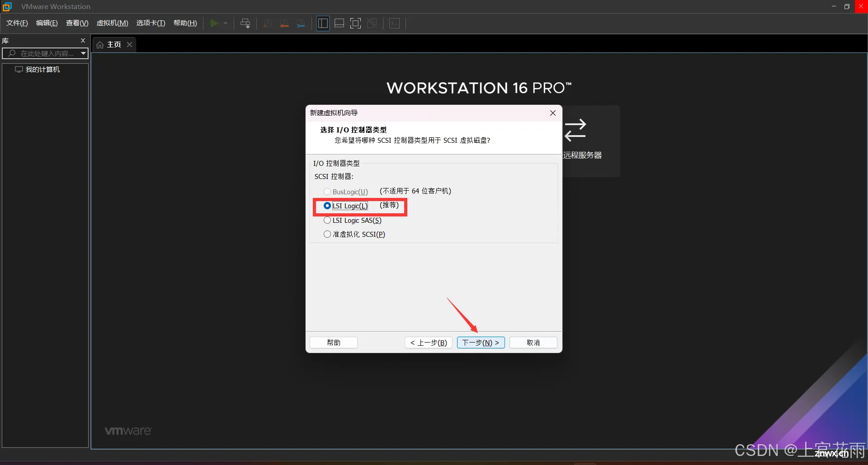Select the paravirtualized SCSI radio button
This screenshot has width=868, height=465.
(327, 234)
